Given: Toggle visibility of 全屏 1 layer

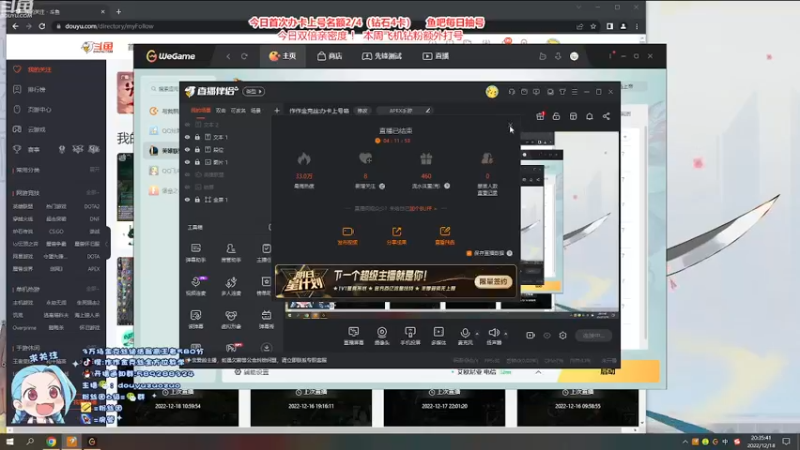Looking at the screenshot, I should 187,200.
